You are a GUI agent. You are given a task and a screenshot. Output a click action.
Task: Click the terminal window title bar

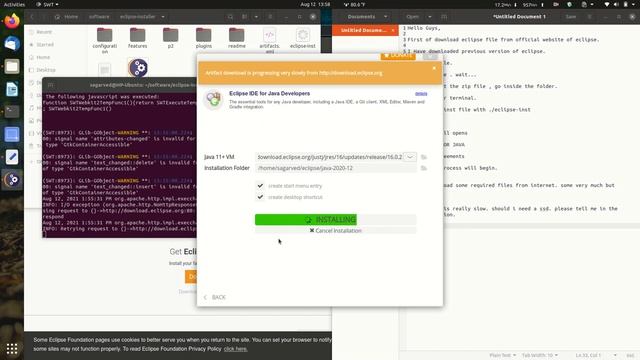coord(120,85)
